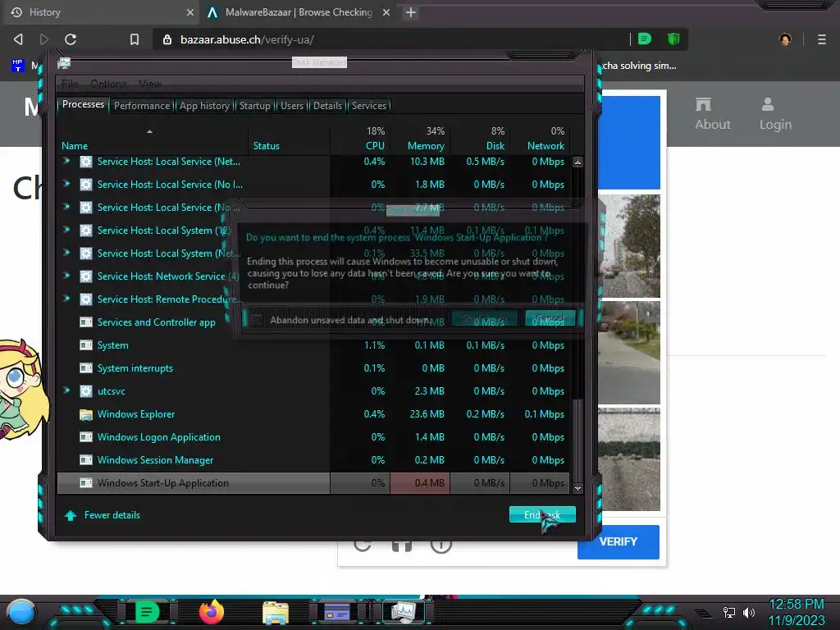This screenshot has height=630, width=840.
Task: Expand the utcsvc process row
Action: coord(66,390)
